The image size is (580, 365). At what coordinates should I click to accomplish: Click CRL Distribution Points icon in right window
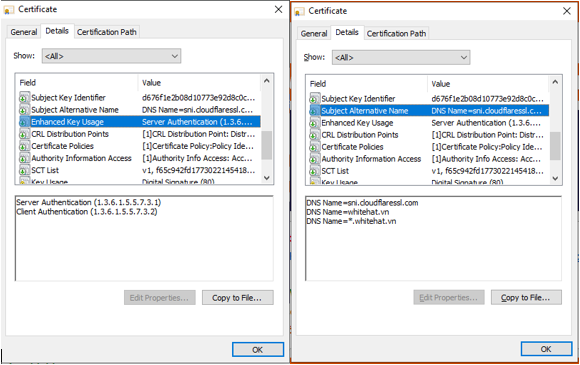[314, 135]
